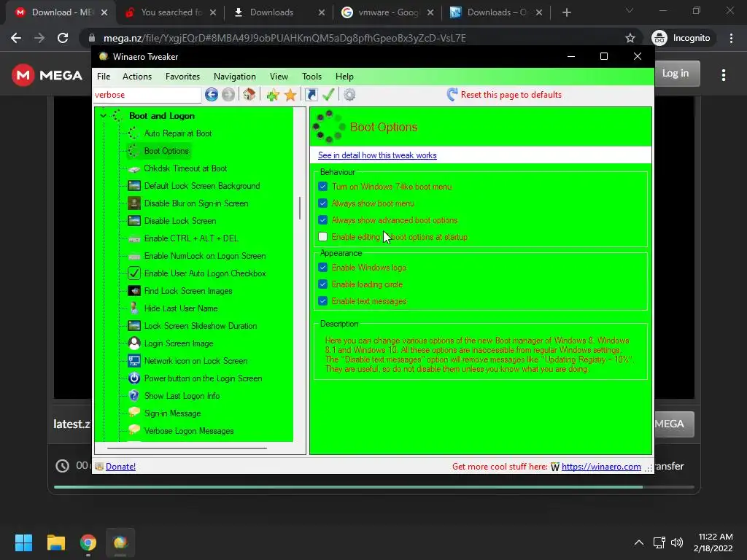
Task: Bookmark this page star icon in Chrome
Action: (x=630, y=38)
